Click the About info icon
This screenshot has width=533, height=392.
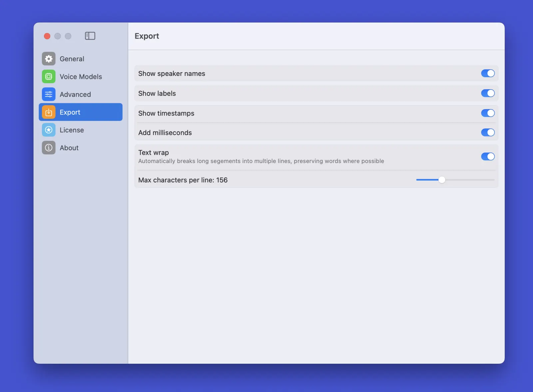point(49,148)
